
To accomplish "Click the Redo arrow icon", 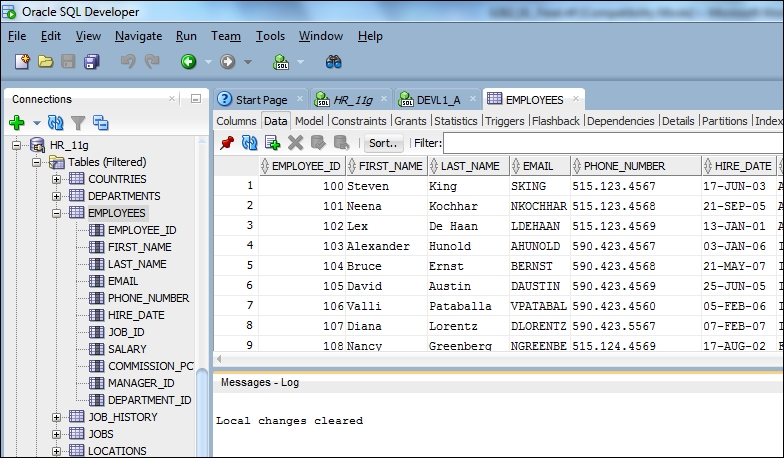I will point(152,62).
